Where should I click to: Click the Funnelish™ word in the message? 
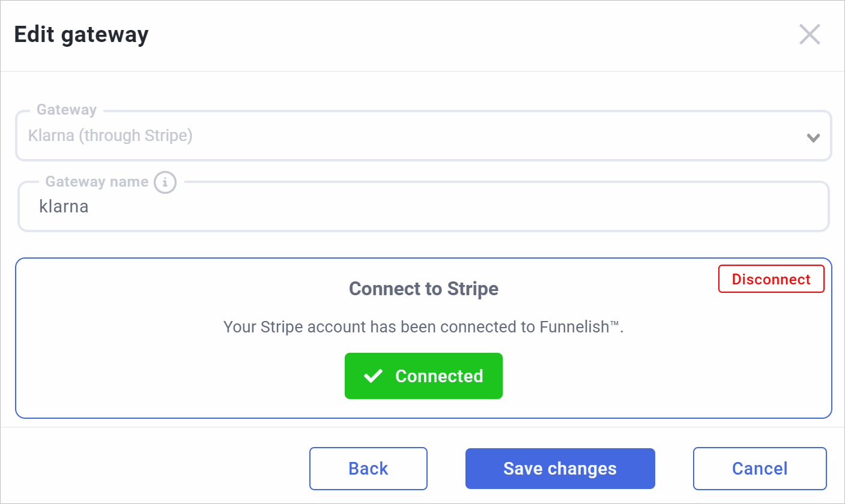click(580, 327)
